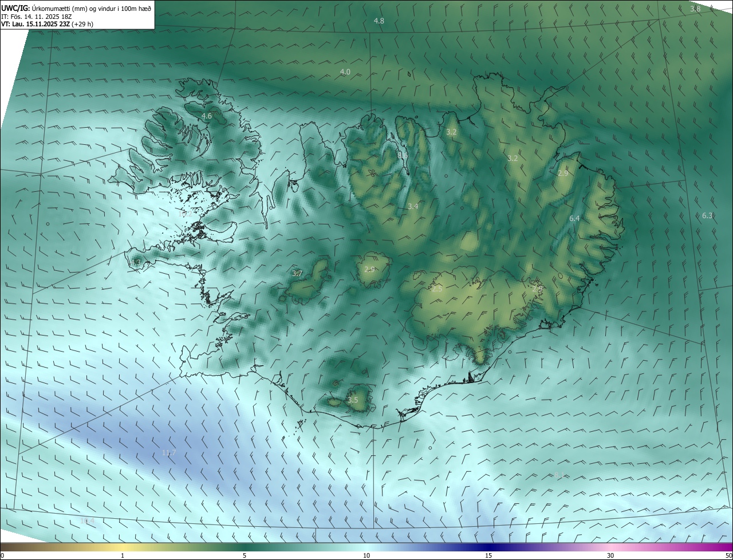Click the 3.7 value label on the map
Screen dimensions: 733x560
[297, 274]
